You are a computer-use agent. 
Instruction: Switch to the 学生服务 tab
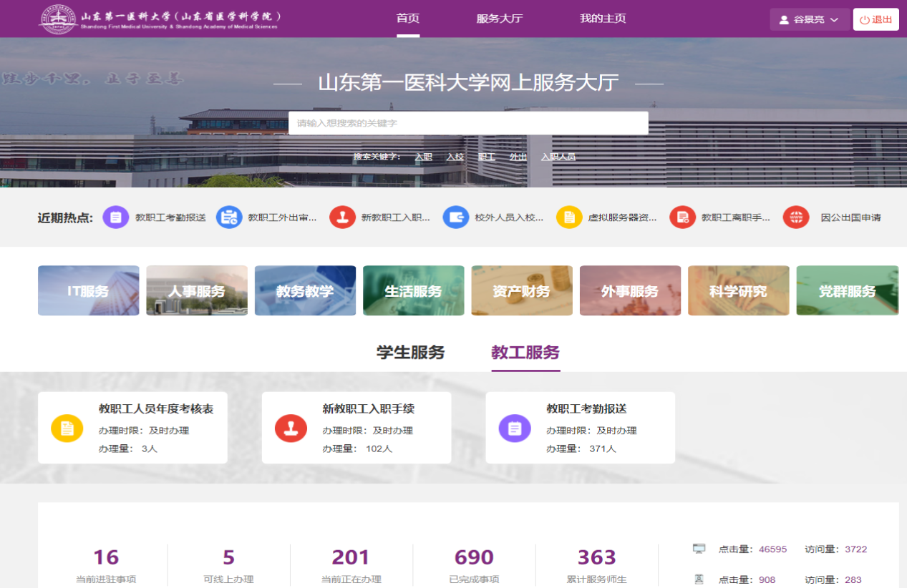410,353
